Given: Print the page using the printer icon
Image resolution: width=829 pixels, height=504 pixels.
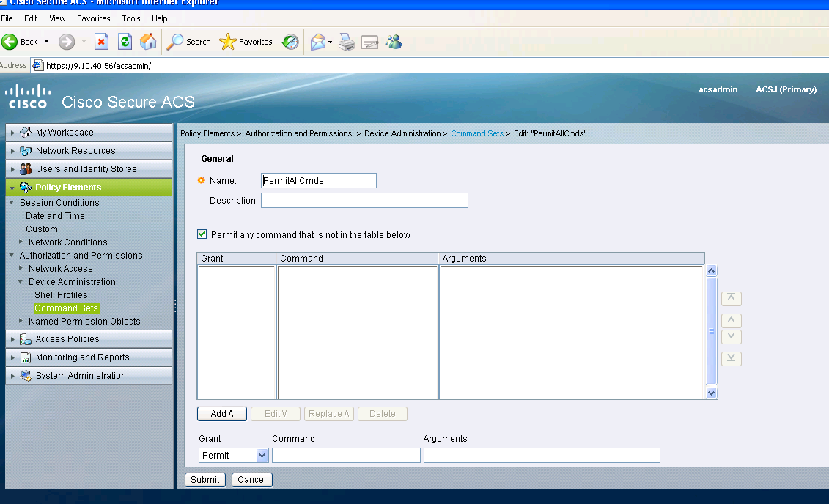Looking at the screenshot, I should click(346, 42).
